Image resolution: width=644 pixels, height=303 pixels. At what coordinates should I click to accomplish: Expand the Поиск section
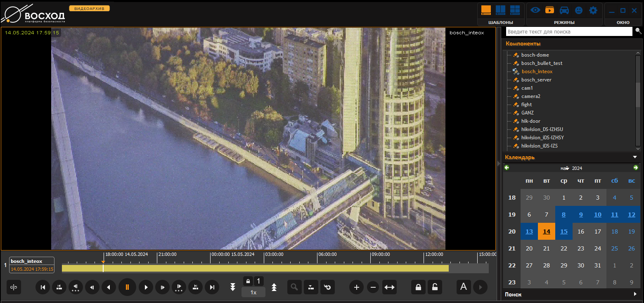tap(635, 294)
